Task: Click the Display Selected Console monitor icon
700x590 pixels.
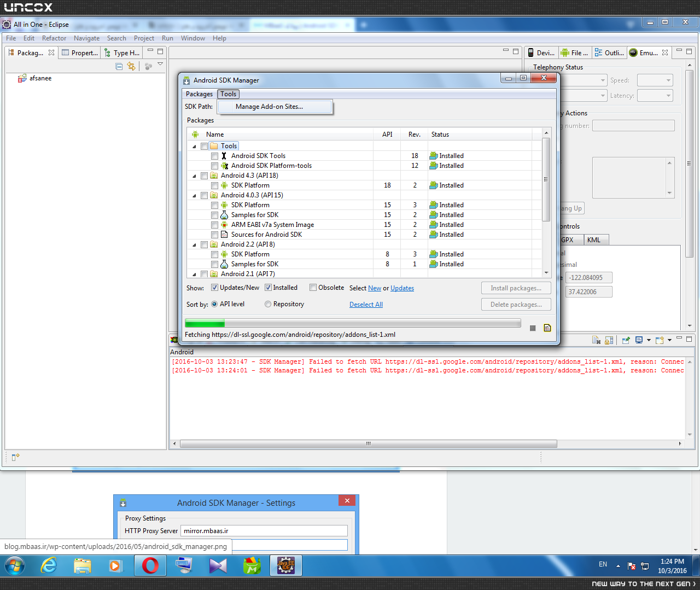Action: tap(639, 340)
